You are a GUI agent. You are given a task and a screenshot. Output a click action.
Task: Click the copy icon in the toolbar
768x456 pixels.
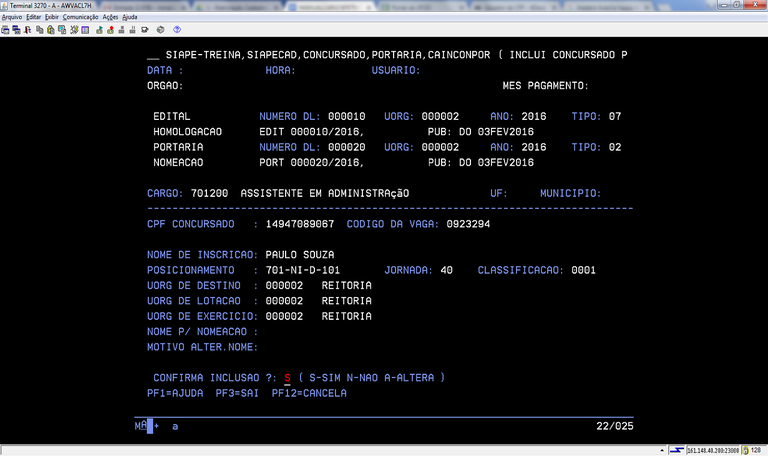tap(38, 30)
